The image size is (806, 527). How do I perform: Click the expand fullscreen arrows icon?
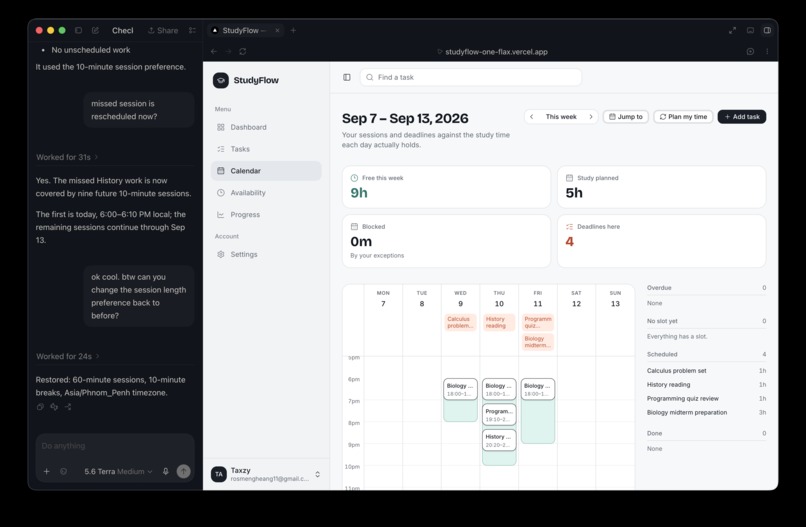732,30
